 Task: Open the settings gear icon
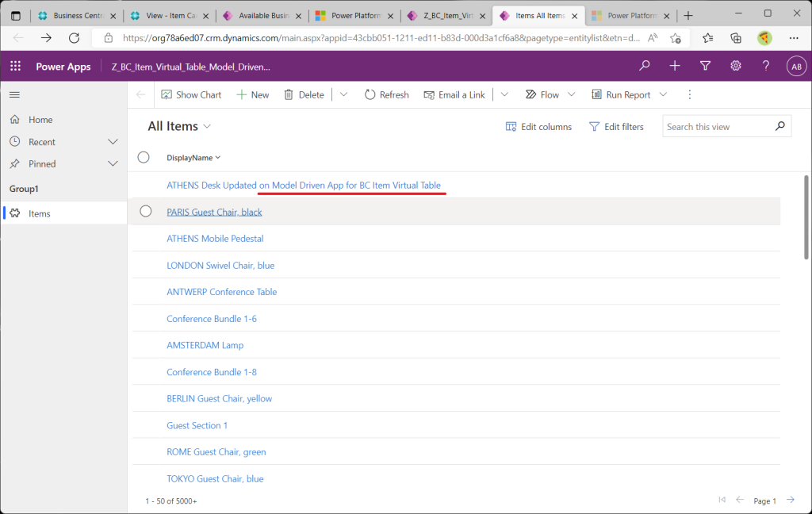point(735,67)
